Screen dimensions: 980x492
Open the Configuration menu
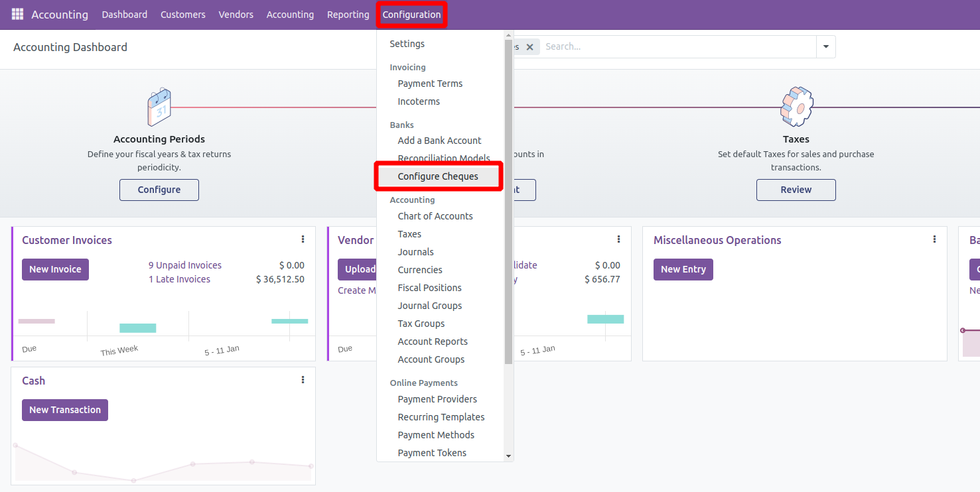coord(411,15)
